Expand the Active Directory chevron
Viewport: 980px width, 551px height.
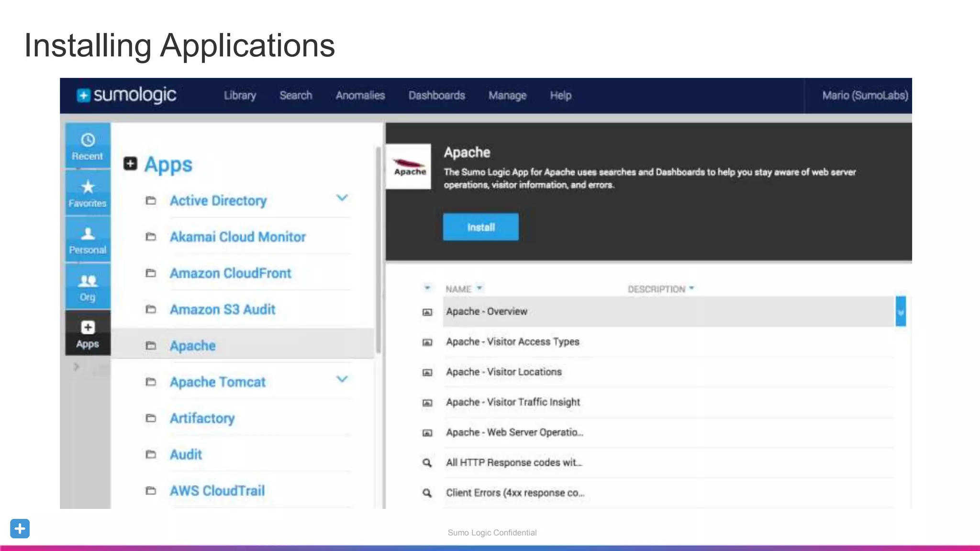point(342,198)
